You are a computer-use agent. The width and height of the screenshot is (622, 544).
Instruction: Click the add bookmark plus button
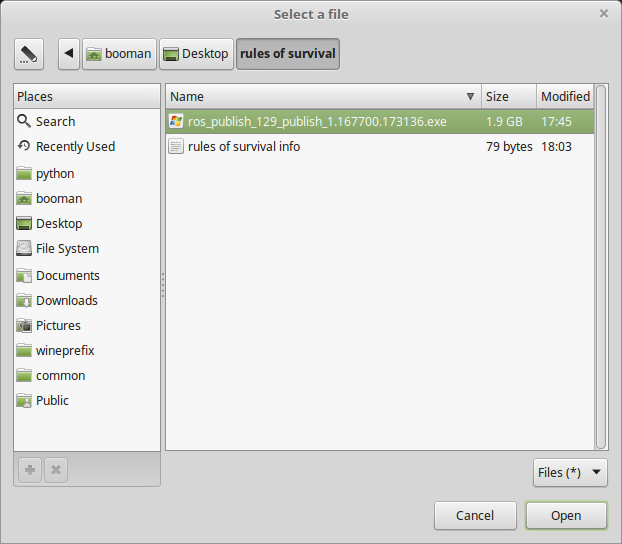[30, 470]
